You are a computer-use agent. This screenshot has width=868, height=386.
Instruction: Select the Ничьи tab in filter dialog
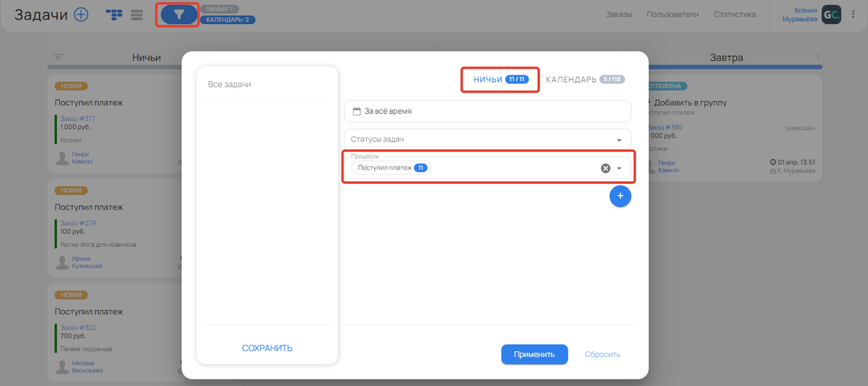tap(501, 79)
